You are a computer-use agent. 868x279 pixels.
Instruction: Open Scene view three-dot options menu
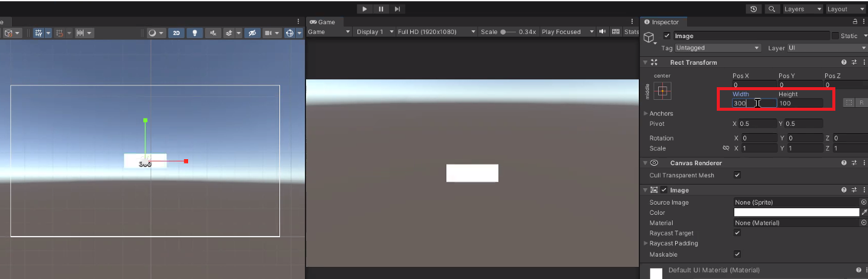(x=299, y=22)
